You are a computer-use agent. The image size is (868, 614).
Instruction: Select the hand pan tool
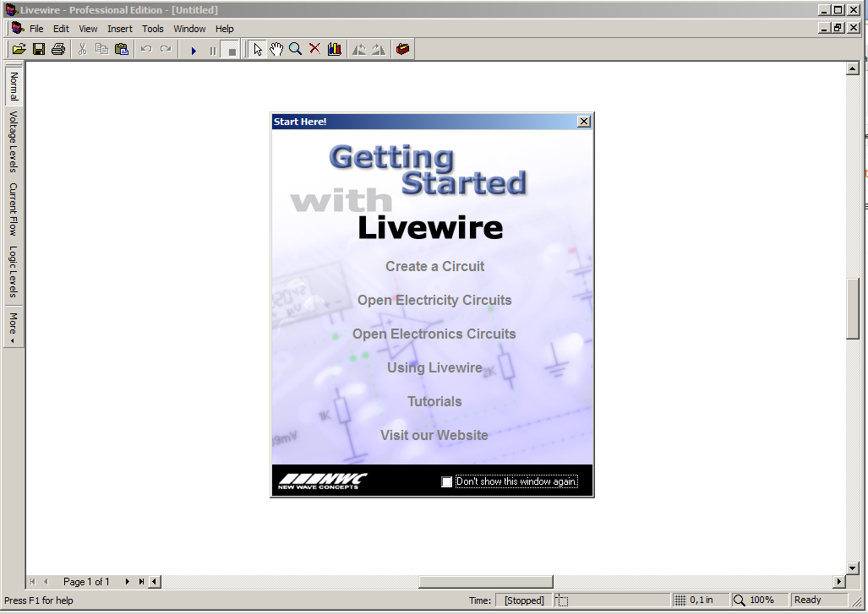[276, 49]
